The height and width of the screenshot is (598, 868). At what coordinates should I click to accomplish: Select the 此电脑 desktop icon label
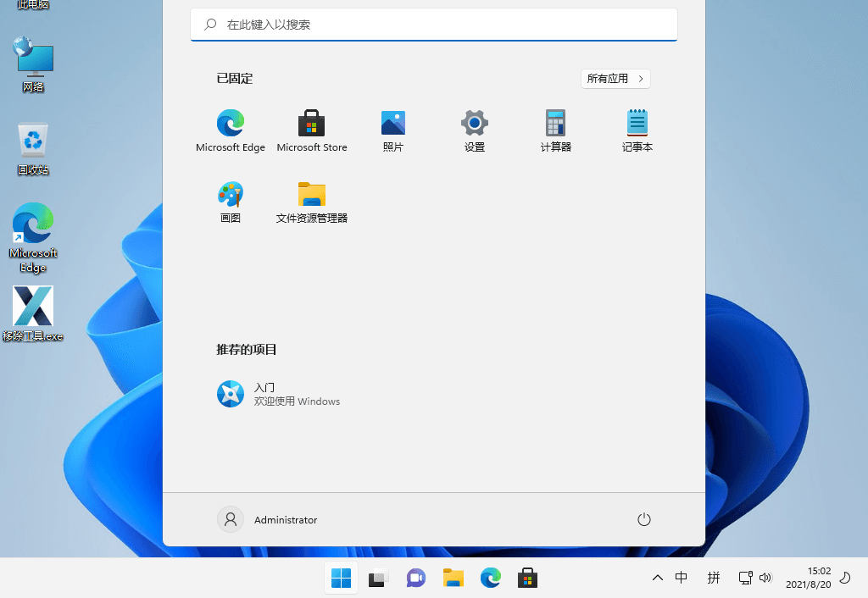click(x=33, y=4)
